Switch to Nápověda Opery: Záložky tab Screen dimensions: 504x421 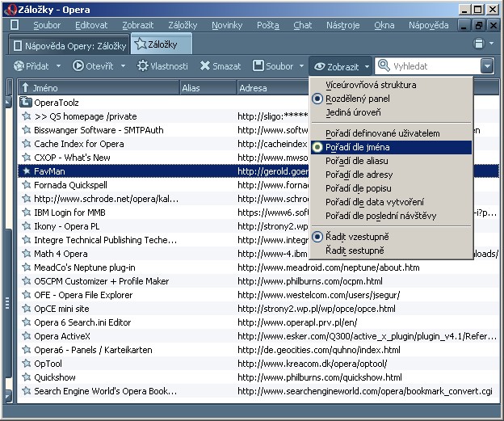click(x=69, y=46)
